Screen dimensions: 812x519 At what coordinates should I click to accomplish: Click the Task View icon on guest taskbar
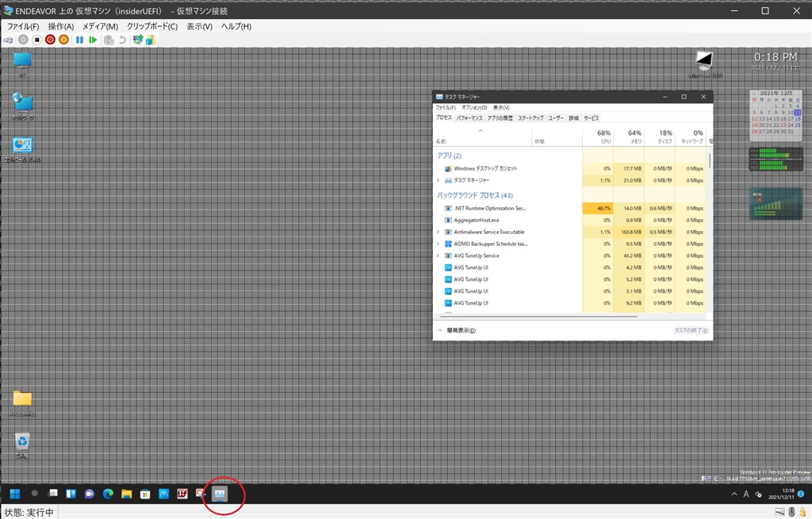pos(53,494)
